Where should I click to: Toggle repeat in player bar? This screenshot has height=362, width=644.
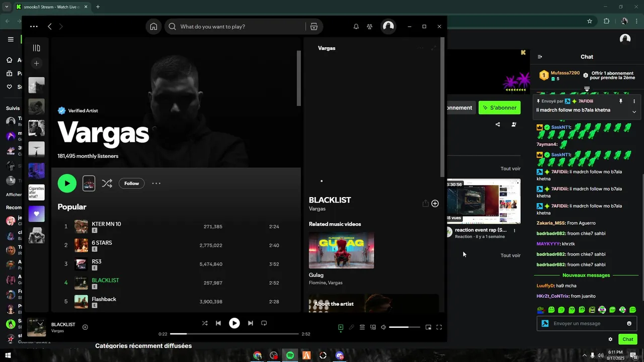[264, 323]
